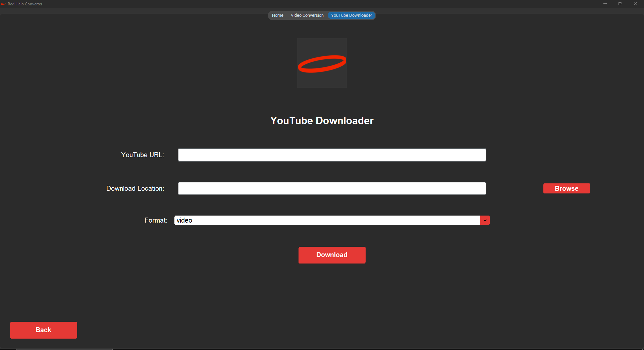Click the Format label text

[156, 220]
